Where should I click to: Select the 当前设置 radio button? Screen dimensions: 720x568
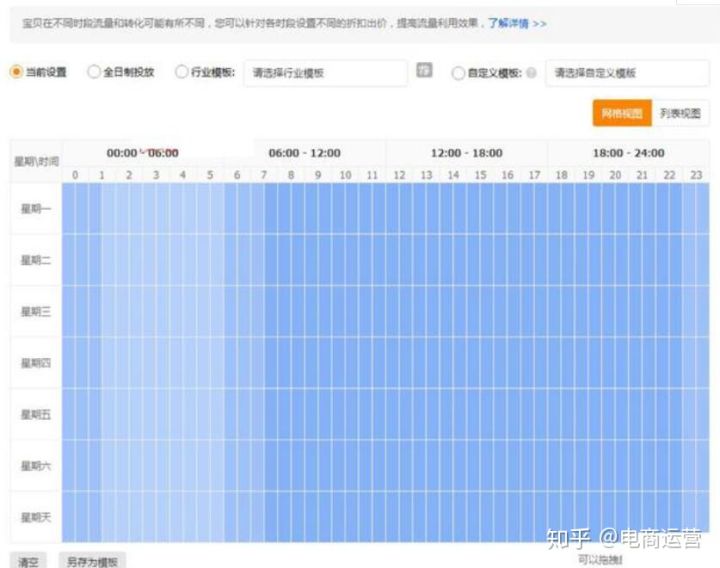coord(16,72)
